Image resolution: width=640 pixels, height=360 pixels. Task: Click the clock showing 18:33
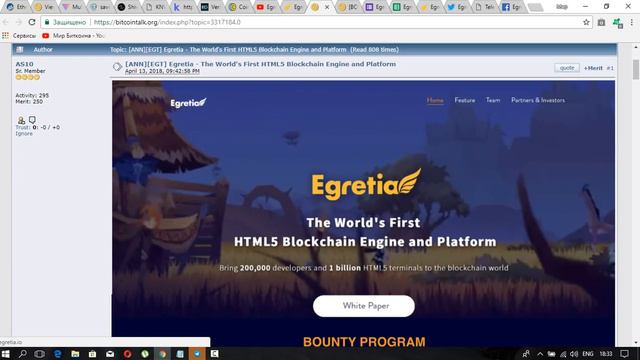tap(606, 354)
